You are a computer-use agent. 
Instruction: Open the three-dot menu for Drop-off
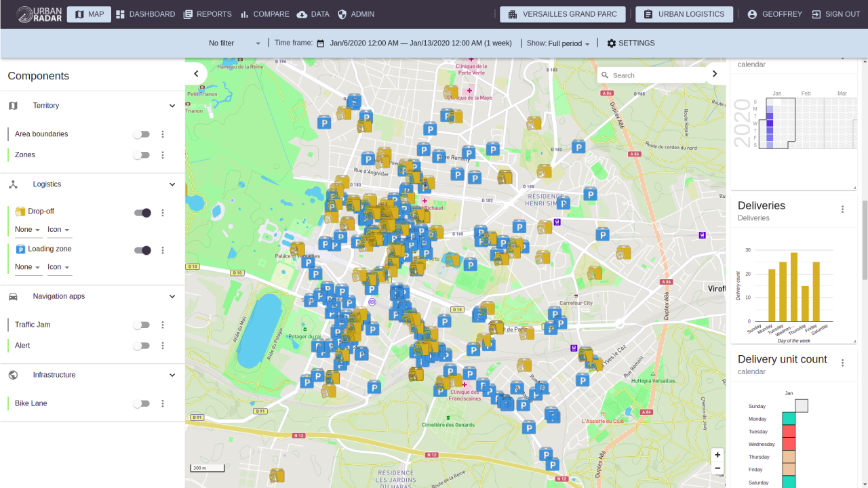(163, 213)
